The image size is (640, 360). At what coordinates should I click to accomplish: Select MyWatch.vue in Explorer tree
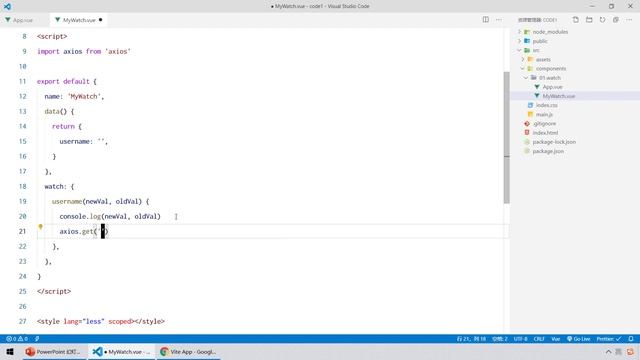coord(558,96)
